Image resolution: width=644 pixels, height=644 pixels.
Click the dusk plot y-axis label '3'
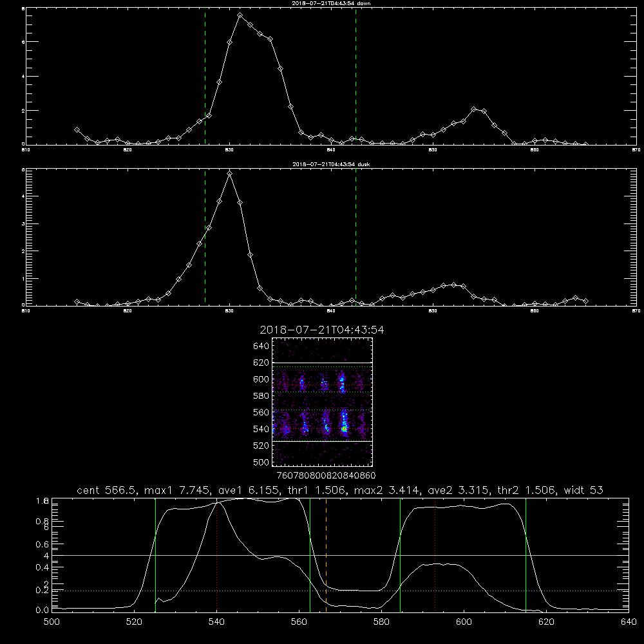point(23,224)
